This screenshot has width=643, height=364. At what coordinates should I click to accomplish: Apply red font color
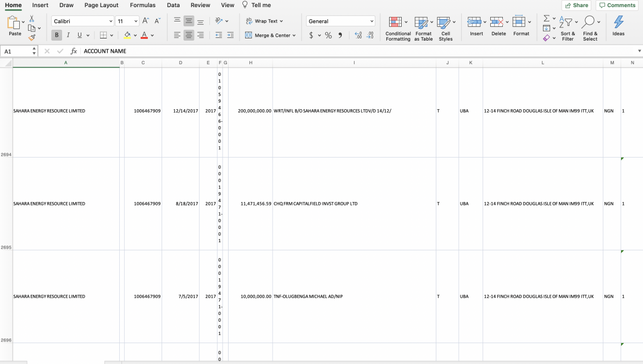point(144,35)
